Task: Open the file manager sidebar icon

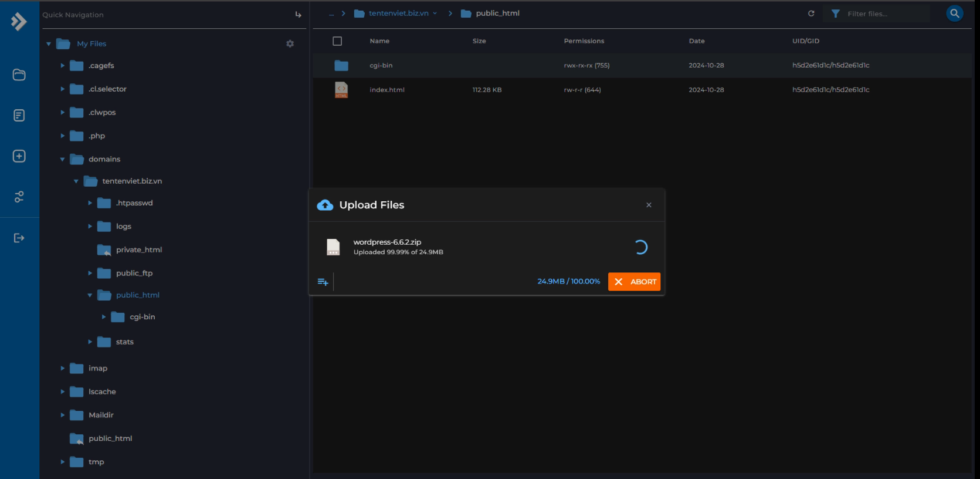Action: 19,75
